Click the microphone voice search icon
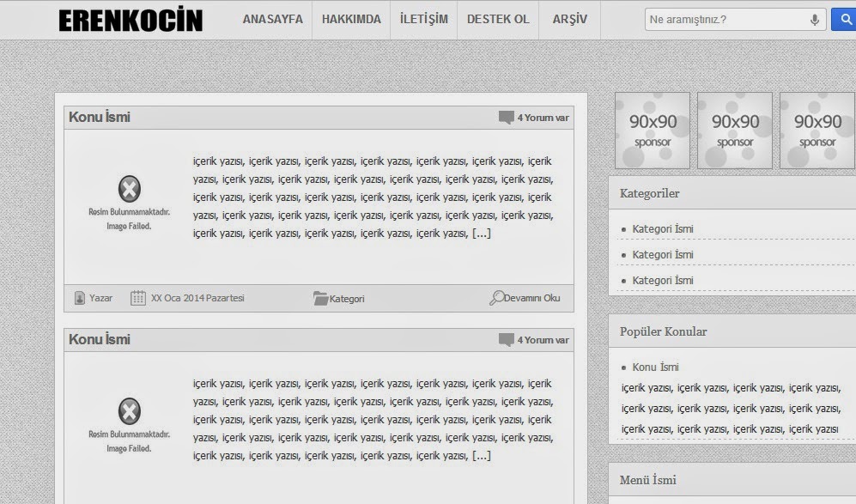 point(815,21)
